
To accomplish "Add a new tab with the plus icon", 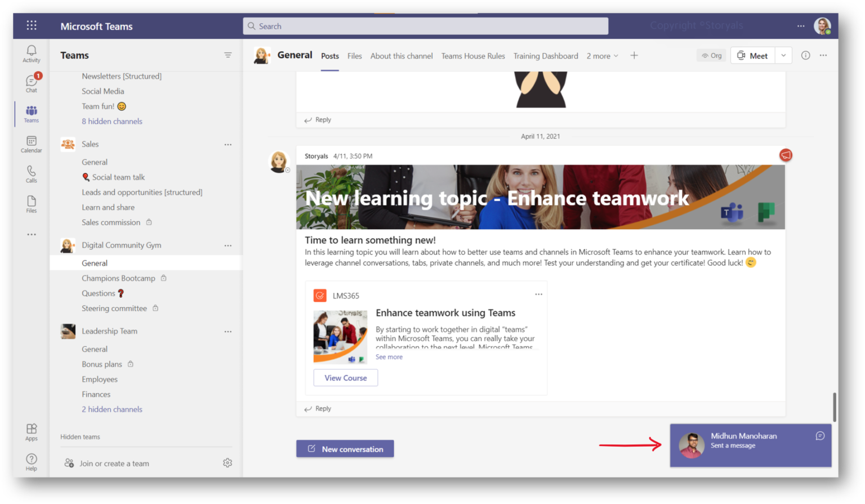I will click(634, 55).
